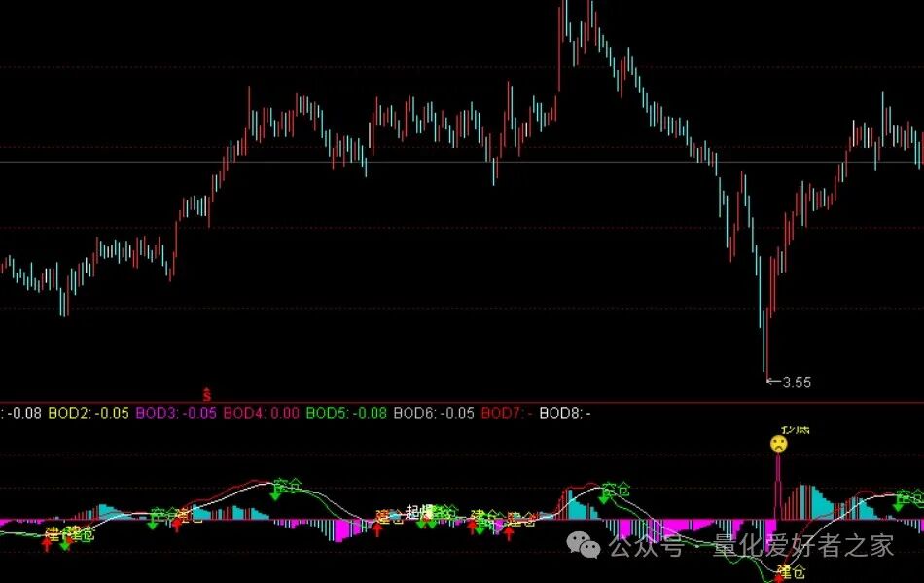Screen dimensions: 924x583
Task: Click the white 起爆 signal label
Action: tap(419, 511)
